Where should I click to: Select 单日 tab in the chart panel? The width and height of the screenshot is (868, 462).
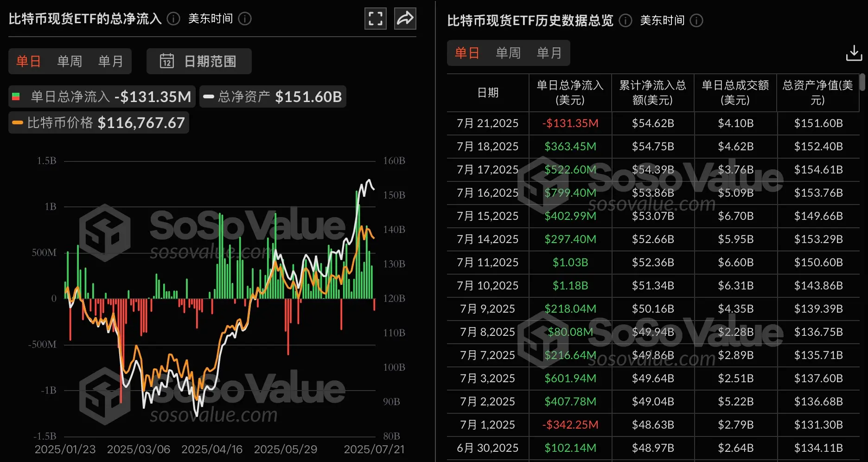tap(29, 61)
